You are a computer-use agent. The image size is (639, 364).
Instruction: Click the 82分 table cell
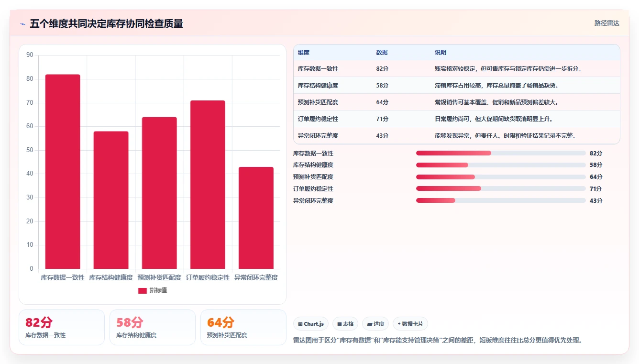click(382, 69)
